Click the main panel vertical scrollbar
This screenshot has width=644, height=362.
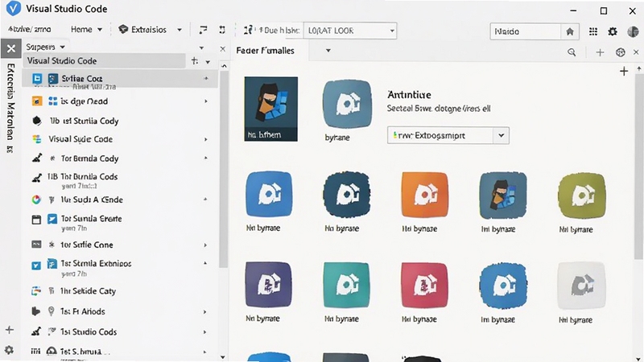(x=638, y=168)
